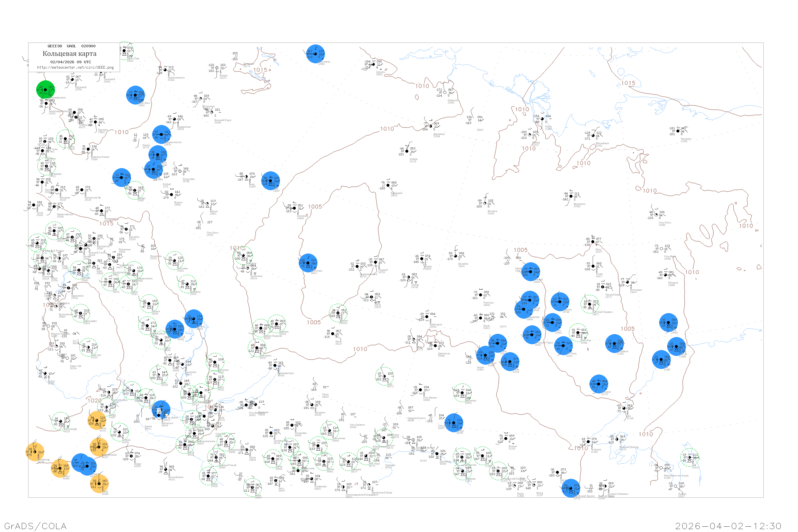Click the blue Усть-Миль station circle
Image resolution: width=798 pixels, height=532 pixels.
pos(563,346)
